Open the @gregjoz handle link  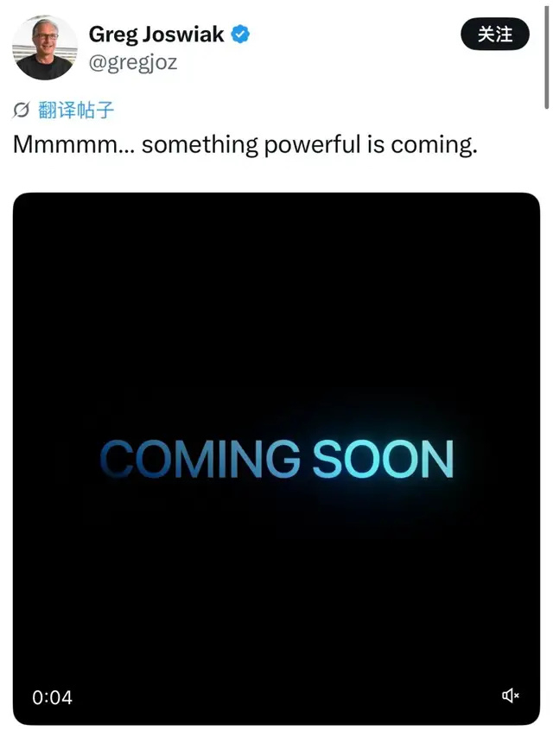[x=133, y=63]
